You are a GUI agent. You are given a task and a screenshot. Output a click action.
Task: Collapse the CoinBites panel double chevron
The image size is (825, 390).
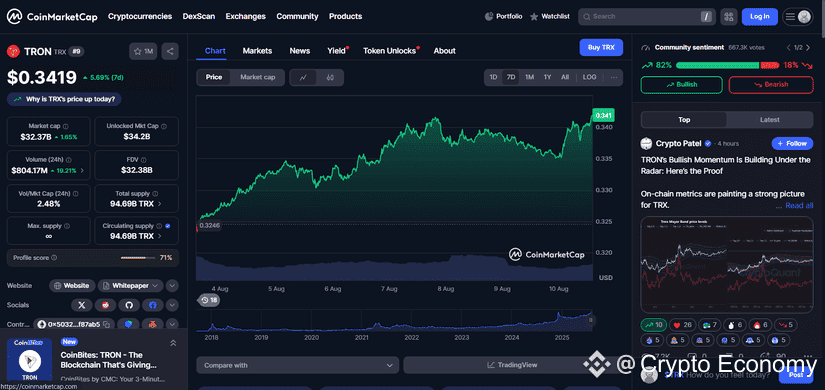[x=173, y=343]
